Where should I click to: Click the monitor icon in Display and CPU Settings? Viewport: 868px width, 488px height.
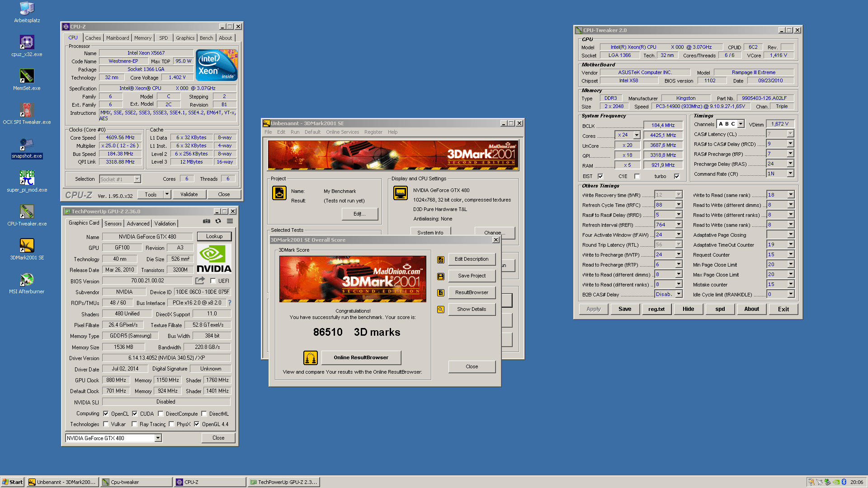point(401,193)
